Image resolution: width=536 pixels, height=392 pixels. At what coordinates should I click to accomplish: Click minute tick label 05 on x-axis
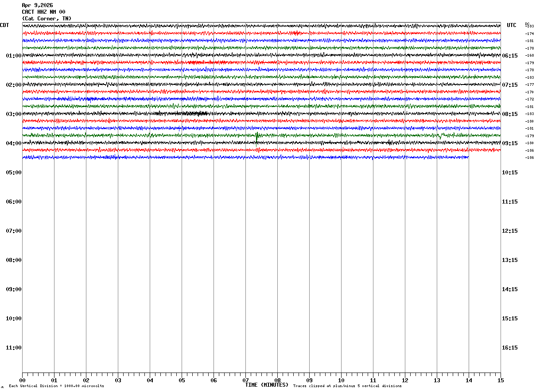(x=182, y=380)
